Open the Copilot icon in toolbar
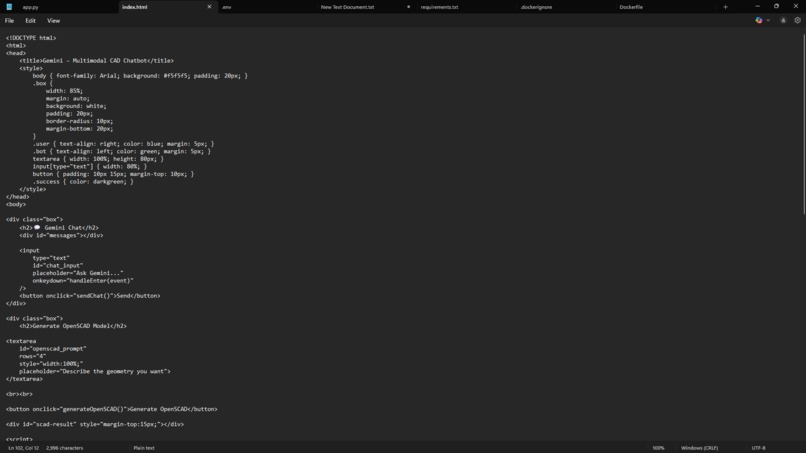The height and width of the screenshot is (453, 806). [x=759, y=21]
